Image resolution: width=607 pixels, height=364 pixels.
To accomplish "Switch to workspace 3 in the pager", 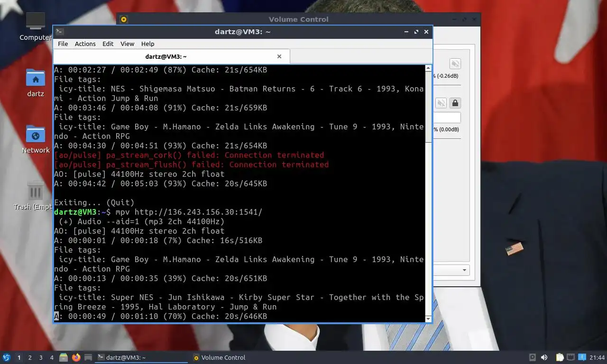I will pos(41,357).
